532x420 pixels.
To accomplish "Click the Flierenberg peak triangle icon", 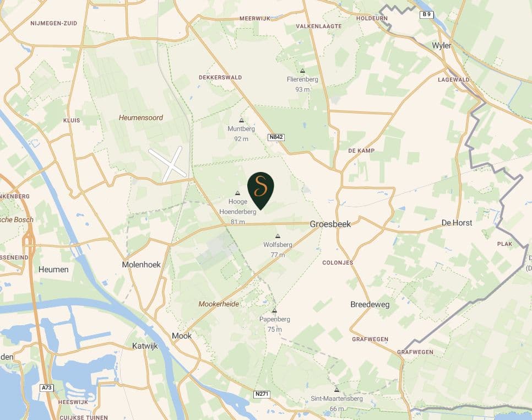I will (302, 71).
